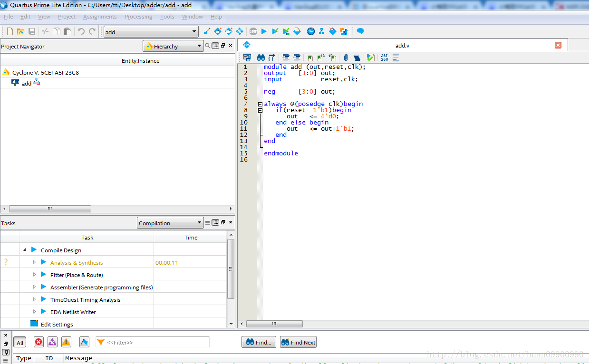The width and height of the screenshot is (589, 364).
Task: Open the Programmer toolbar icon
Action: tap(333, 31)
